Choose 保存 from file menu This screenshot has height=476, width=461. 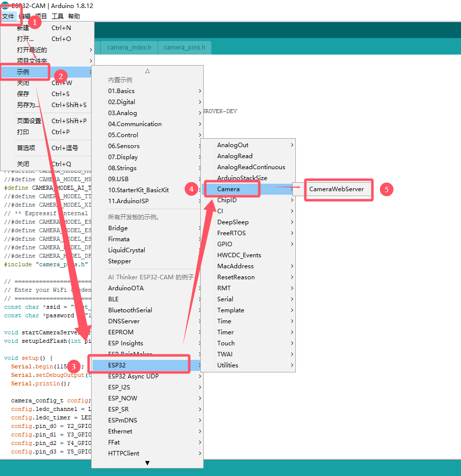47,94
